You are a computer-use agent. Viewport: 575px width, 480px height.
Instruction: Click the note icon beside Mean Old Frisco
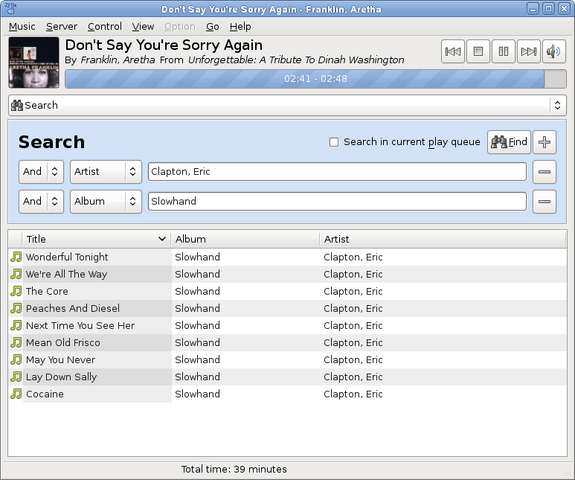tap(16, 342)
